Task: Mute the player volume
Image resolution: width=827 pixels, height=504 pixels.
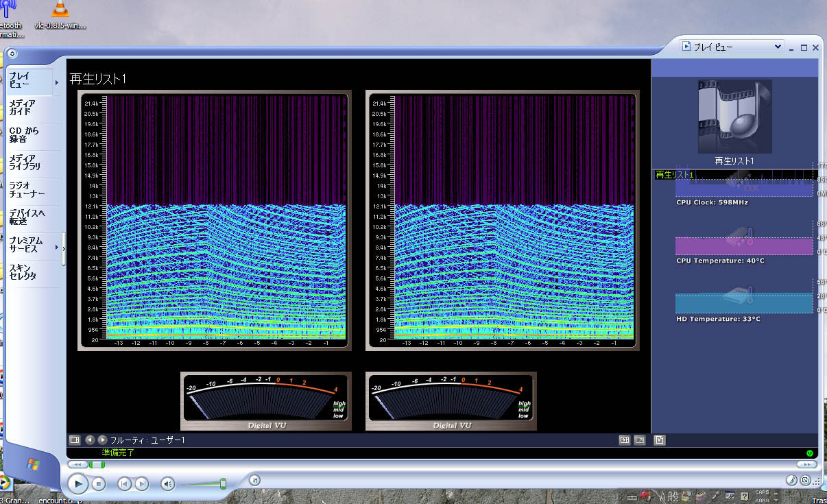Action: click(168, 485)
